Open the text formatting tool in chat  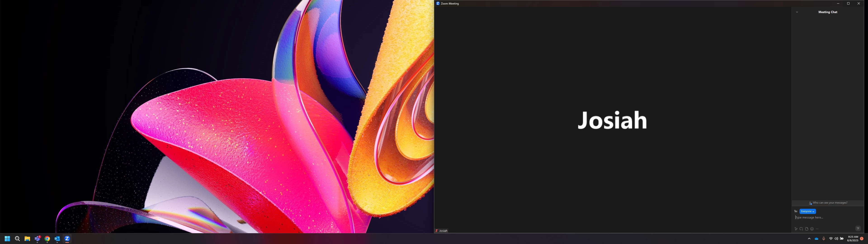click(x=796, y=229)
